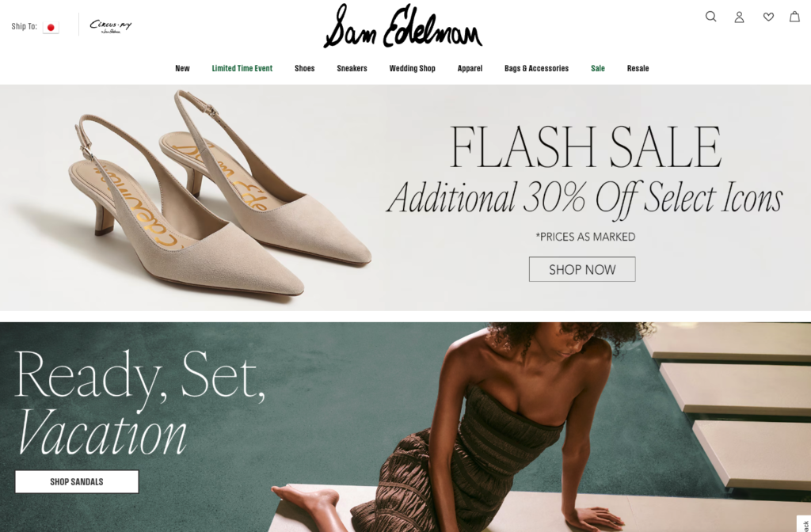Expand the Bags & Accessories menu
811x532 pixels.
tap(536, 68)
